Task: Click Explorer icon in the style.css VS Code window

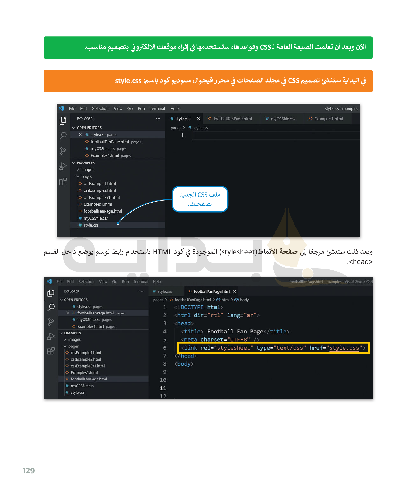Action: click(63, 120)
